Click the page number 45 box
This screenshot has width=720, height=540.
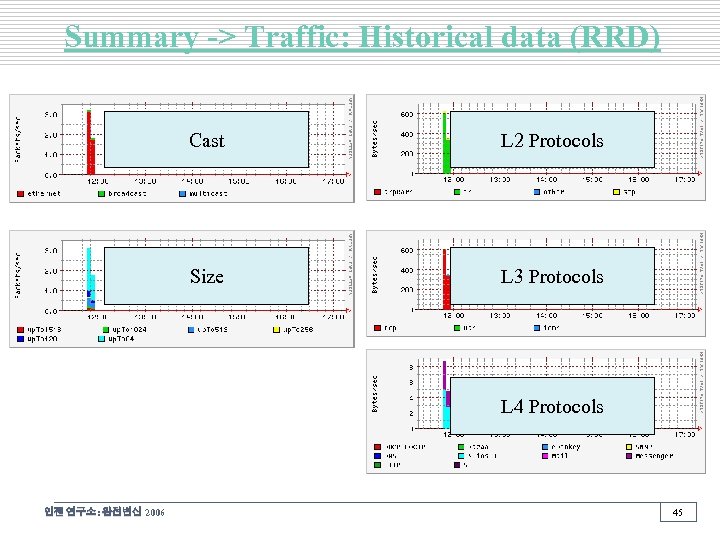pos(678,512)
